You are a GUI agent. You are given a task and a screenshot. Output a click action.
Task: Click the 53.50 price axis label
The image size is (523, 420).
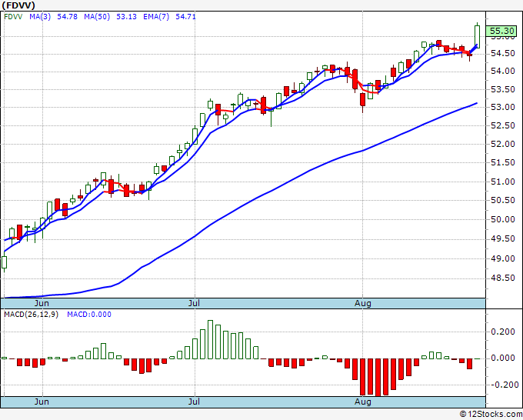point(503,89)
